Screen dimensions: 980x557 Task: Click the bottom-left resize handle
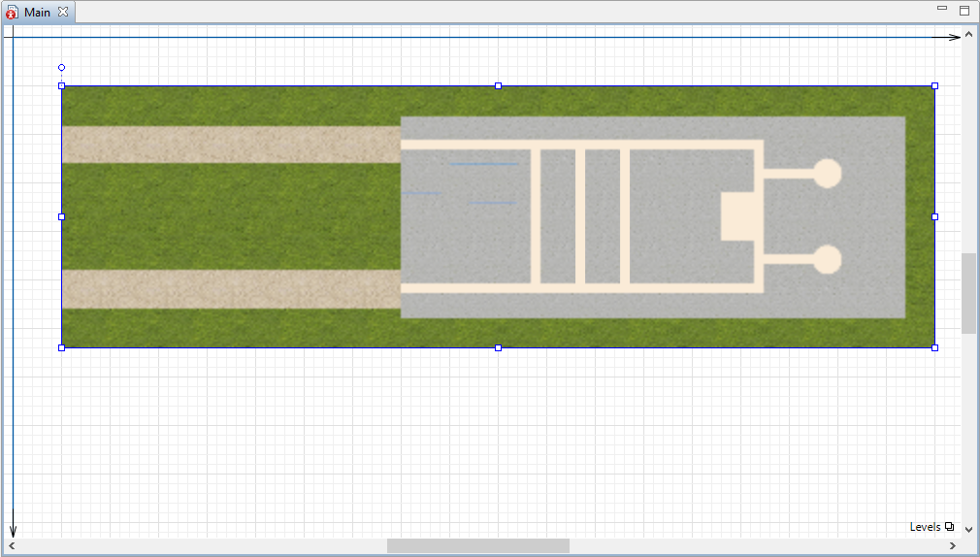pyautogui.click(x=61, y=347)
